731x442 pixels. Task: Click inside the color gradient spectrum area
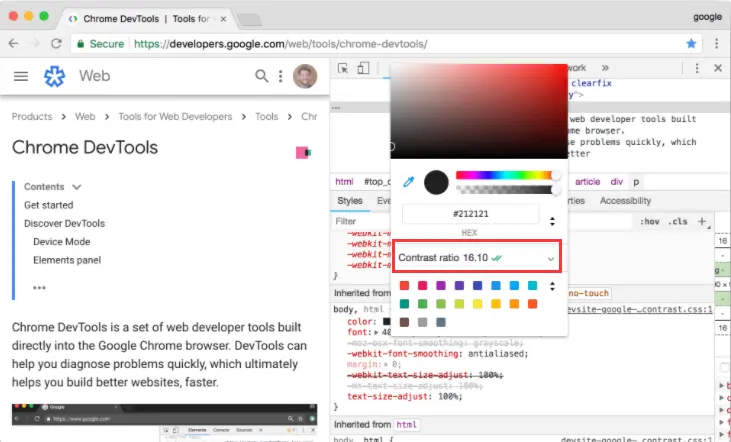pyautogui.click(x=479, y=111)
